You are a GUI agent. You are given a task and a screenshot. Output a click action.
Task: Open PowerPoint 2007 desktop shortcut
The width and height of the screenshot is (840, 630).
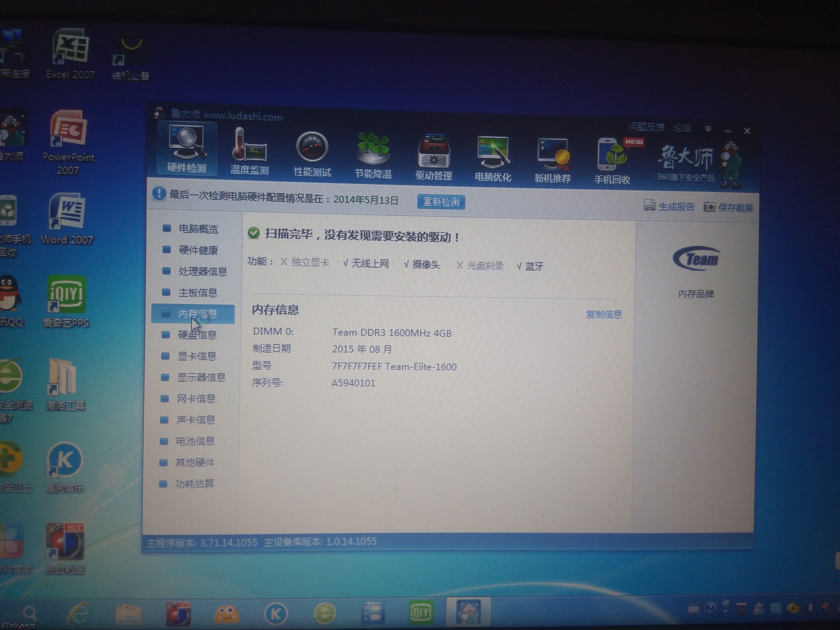click(68, 142)
